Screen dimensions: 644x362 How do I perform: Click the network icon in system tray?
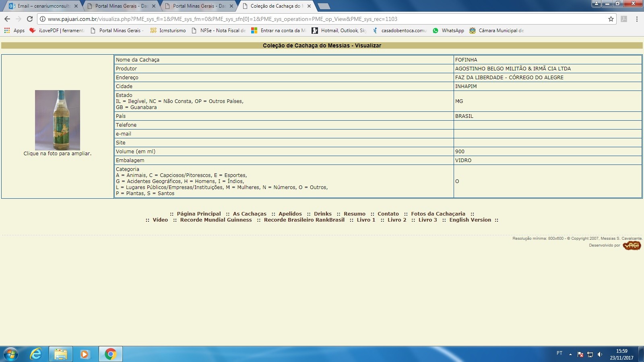590,354
